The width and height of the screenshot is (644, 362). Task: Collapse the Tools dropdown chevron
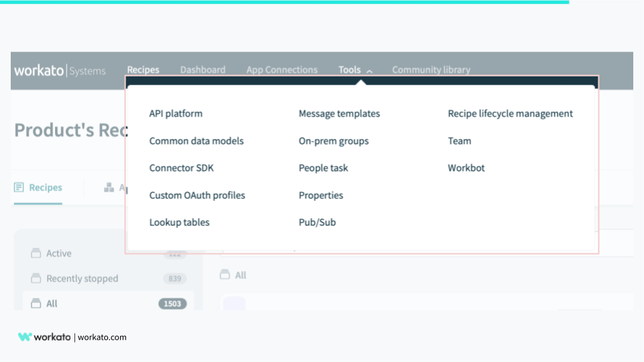coord(370,72)
